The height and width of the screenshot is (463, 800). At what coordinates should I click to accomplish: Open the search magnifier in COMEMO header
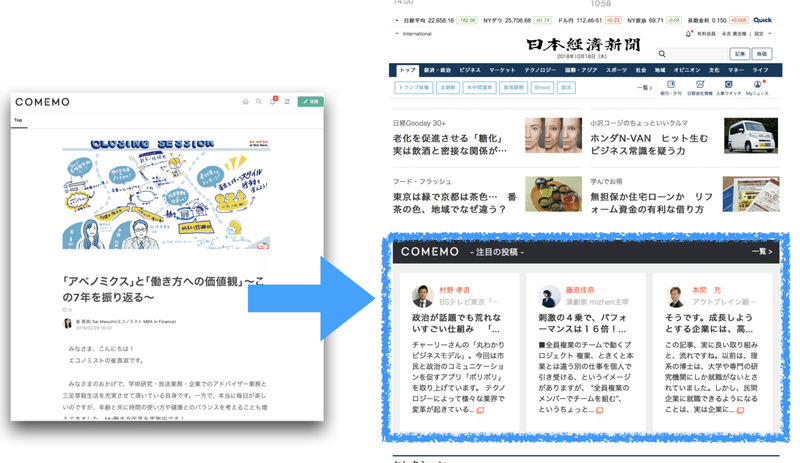click(x=259, y=102)
